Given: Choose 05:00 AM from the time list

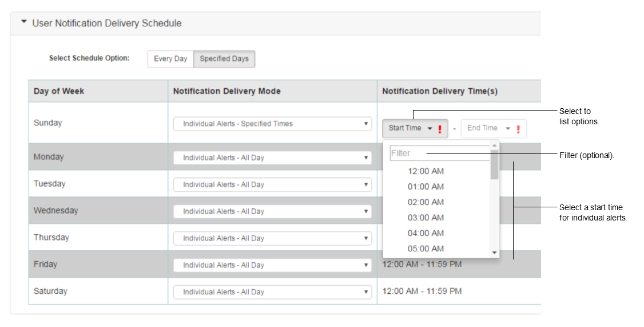Looking at the screenshot, I should [x=426, y=249].
